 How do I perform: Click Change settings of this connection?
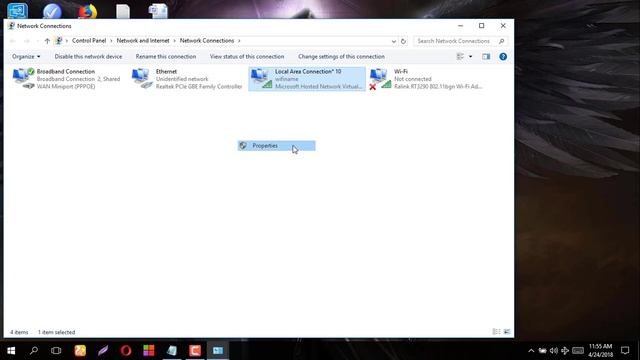coord(341,57)
